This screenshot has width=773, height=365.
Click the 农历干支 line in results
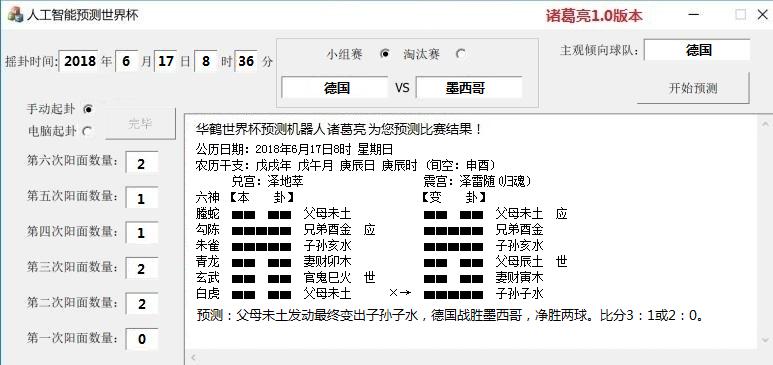346,165
